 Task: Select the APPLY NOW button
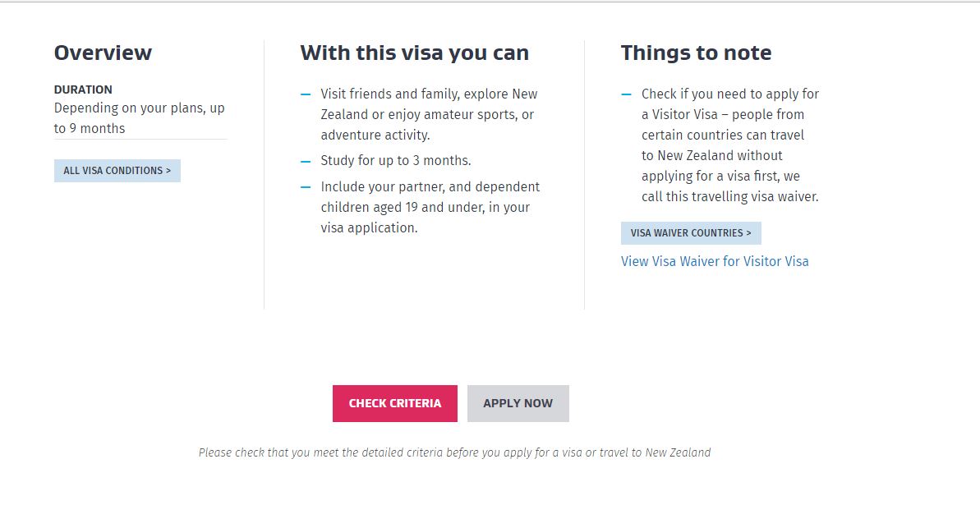click(x=518, y=403)
